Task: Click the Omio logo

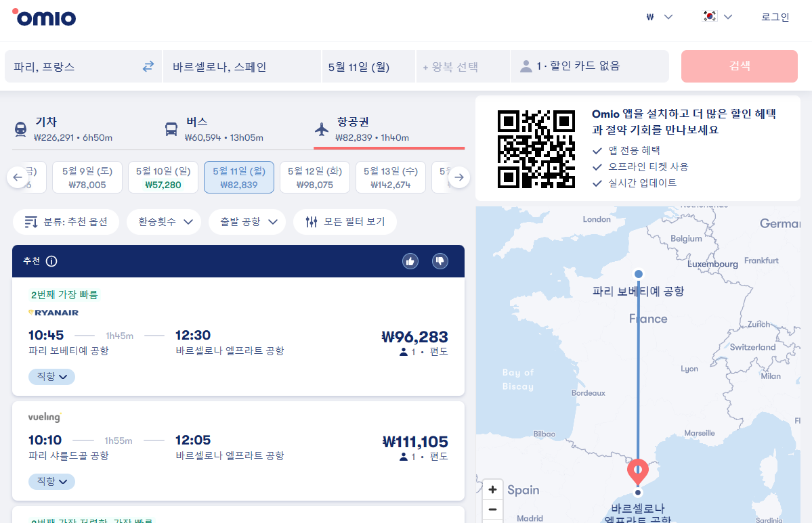Action: point(44,18)
